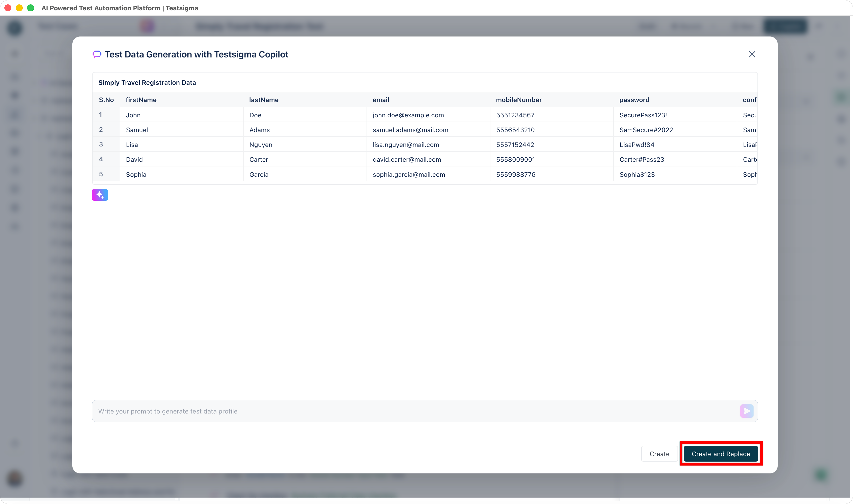Close the Test Data Generation dialog

[752, 54]
